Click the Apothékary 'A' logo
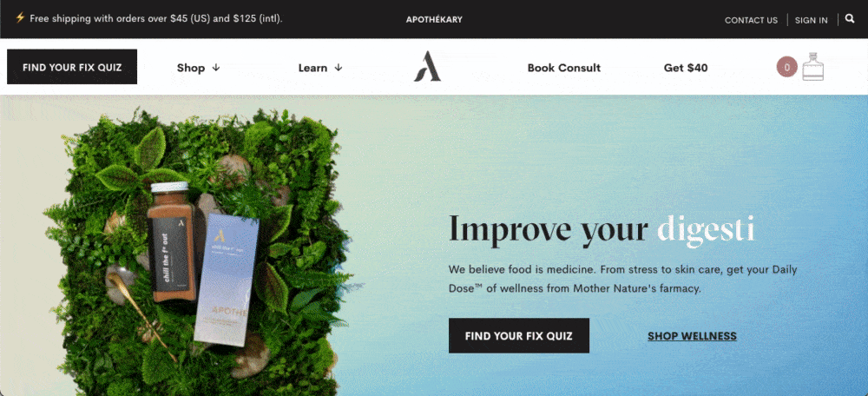 (427, 67)
